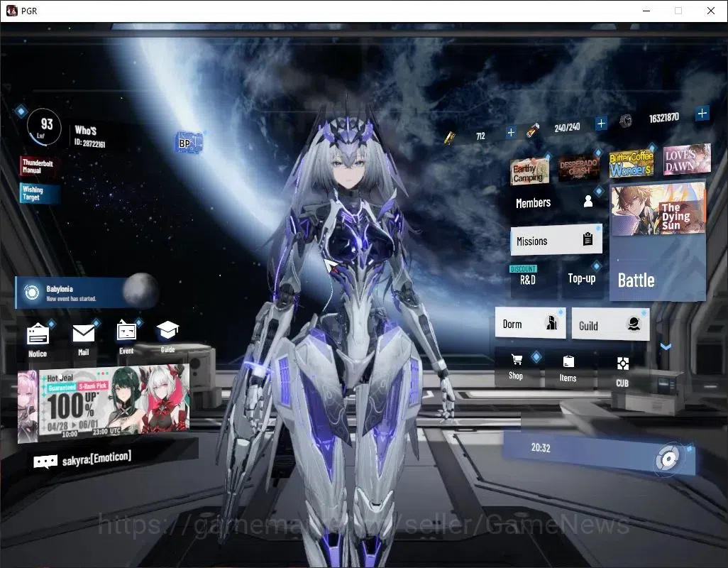Expand menu with the blue down chevron
Viewport: 728px width, 568px height.
666,346
